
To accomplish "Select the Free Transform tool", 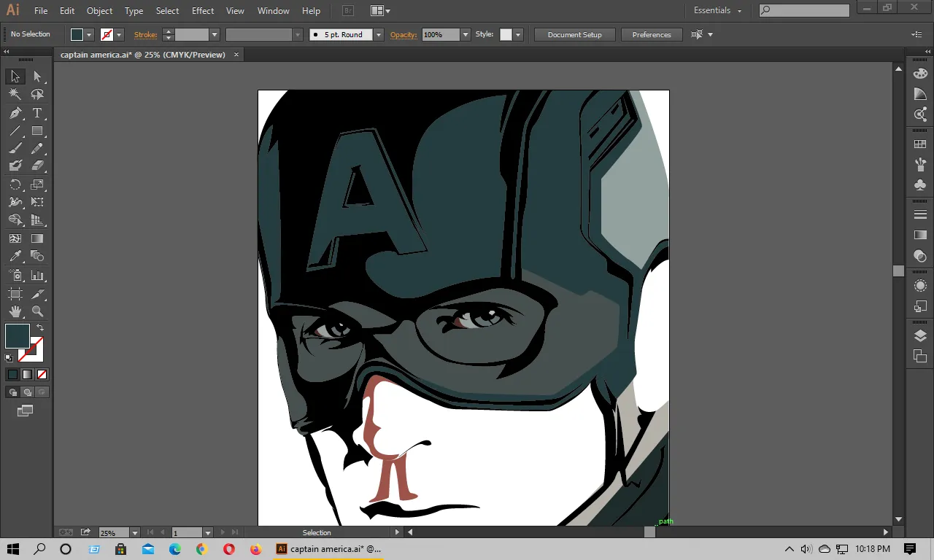I will (x=37, y=202).
